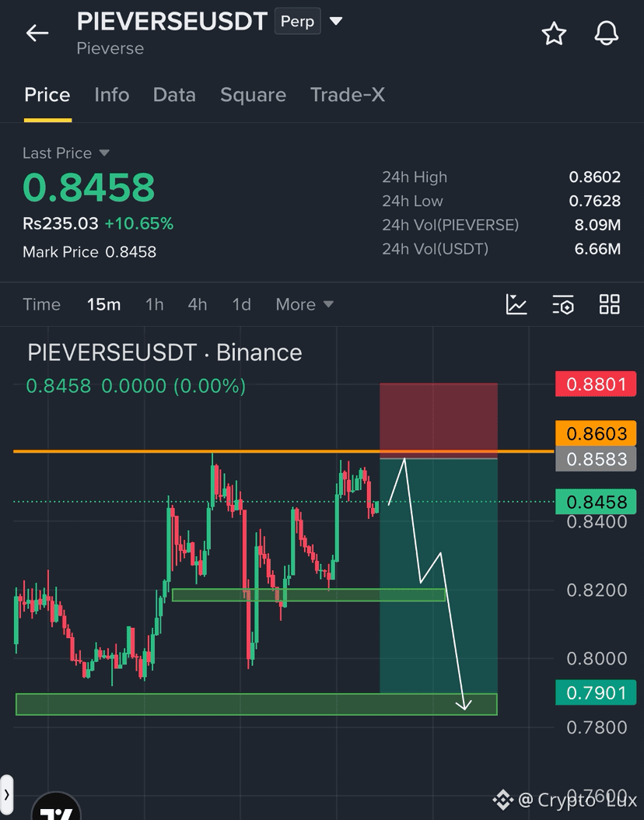Click the 0.7800 price axis label
The height and width of the screenshot is (820, 644).
[x=597, y=727]
